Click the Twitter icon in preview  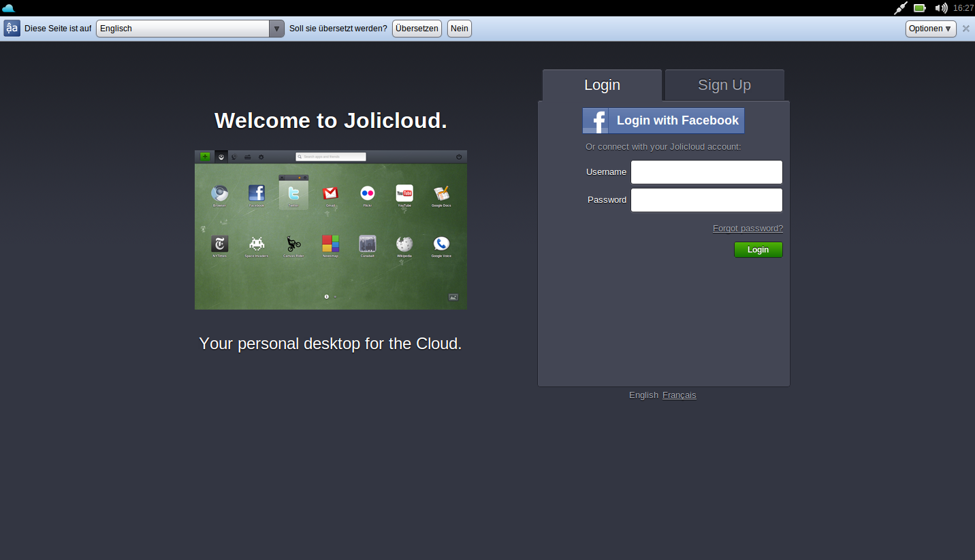pyautogui.click(x=293, y=193)
